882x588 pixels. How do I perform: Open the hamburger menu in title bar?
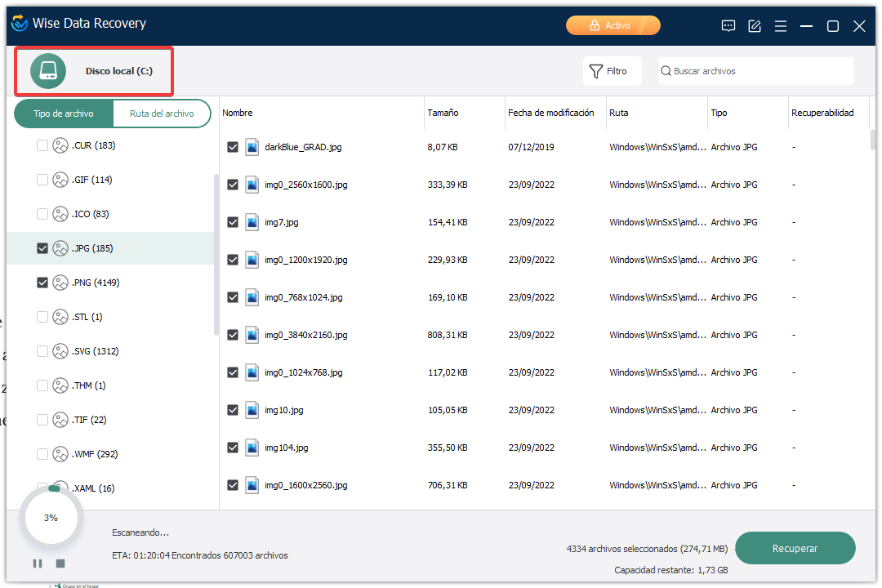pyautogui.click(x=781, y=26)
